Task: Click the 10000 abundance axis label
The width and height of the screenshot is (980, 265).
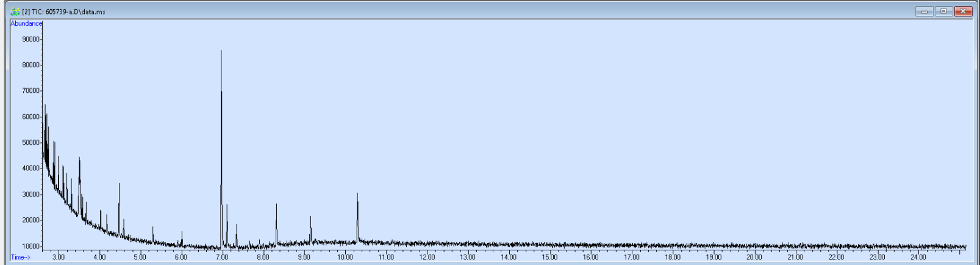Action: click(x=30, y=246)
